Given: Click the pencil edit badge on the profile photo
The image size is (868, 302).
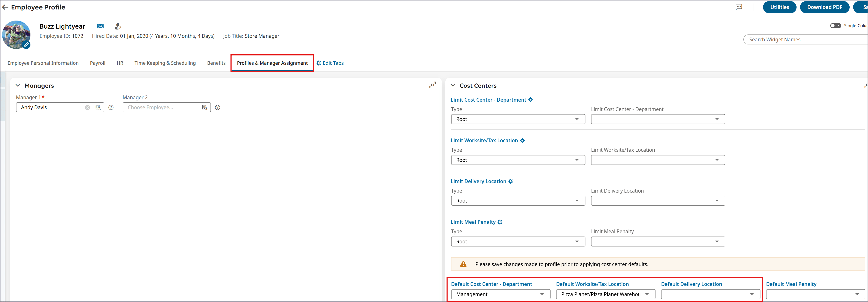Looking at the screenshot, I should 26,44.
